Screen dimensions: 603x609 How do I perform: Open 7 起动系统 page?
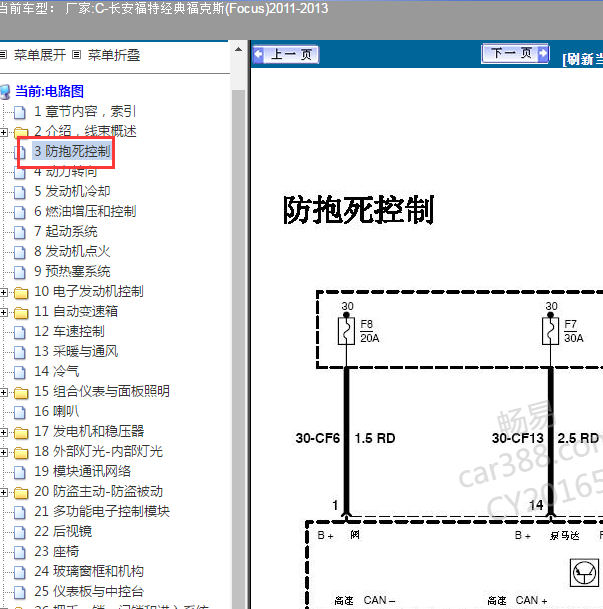point(66,231)
